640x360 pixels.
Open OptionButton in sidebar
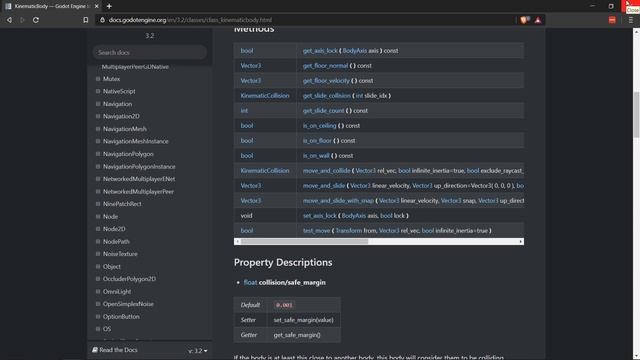(121, 316)
